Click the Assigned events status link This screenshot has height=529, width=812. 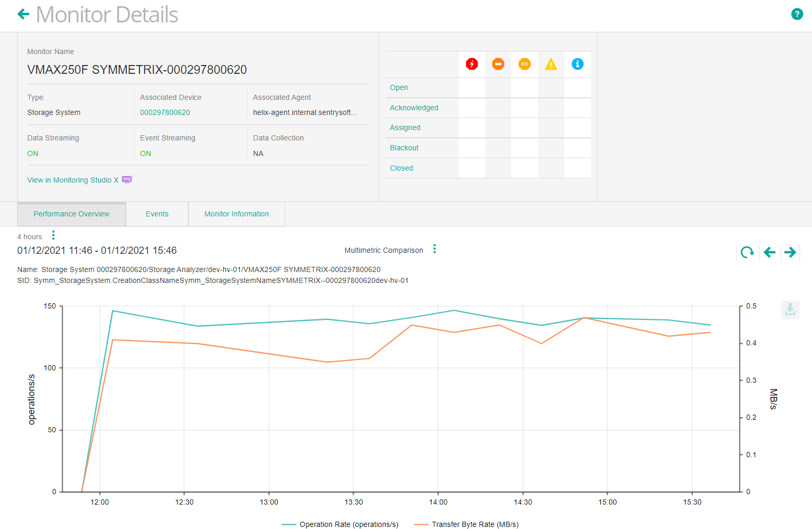405,127
